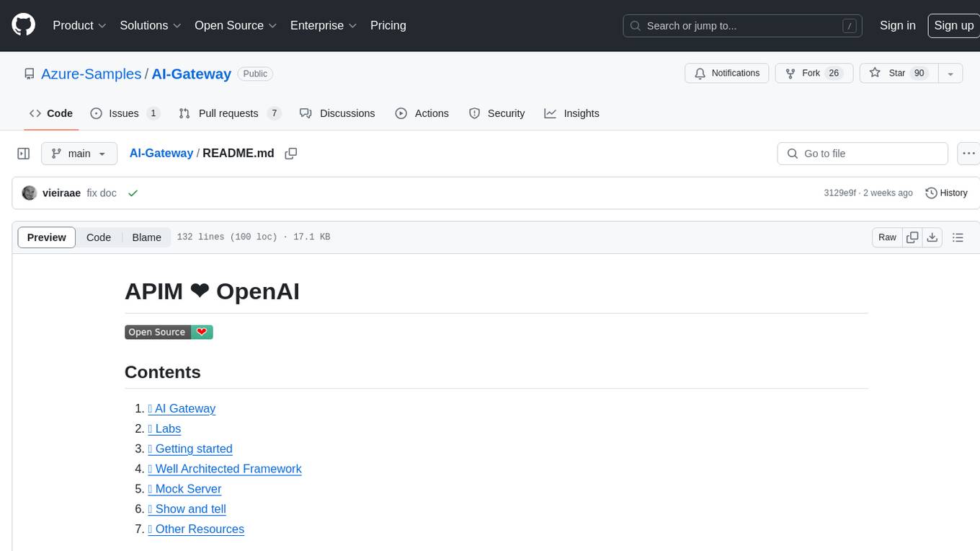Image resolution: width=980 pixels, height=551 pixels.
Task: Expand the Open Source menu
Action: pyautogui.click(x=236, y=25)
